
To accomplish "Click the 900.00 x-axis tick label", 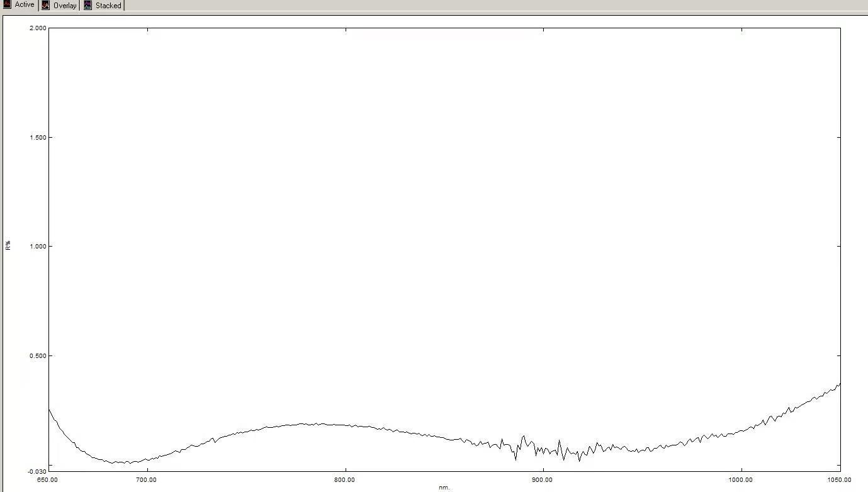I will pos(543,480).
